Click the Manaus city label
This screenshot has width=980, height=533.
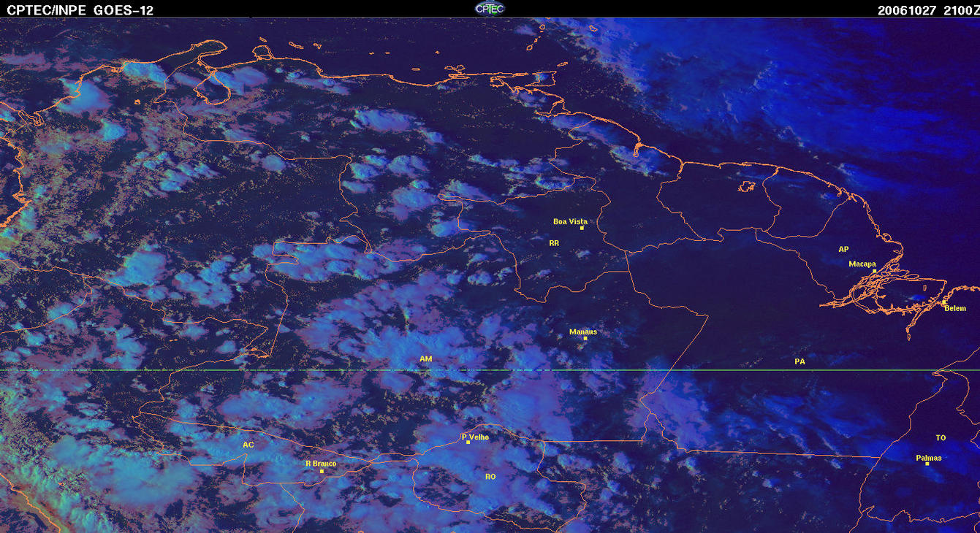click(583, 331)
